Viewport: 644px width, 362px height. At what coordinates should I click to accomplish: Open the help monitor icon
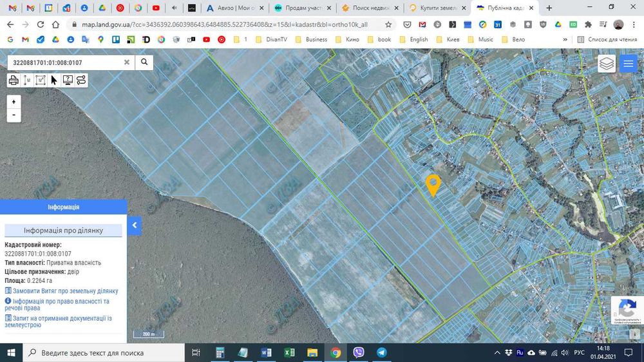68,81
